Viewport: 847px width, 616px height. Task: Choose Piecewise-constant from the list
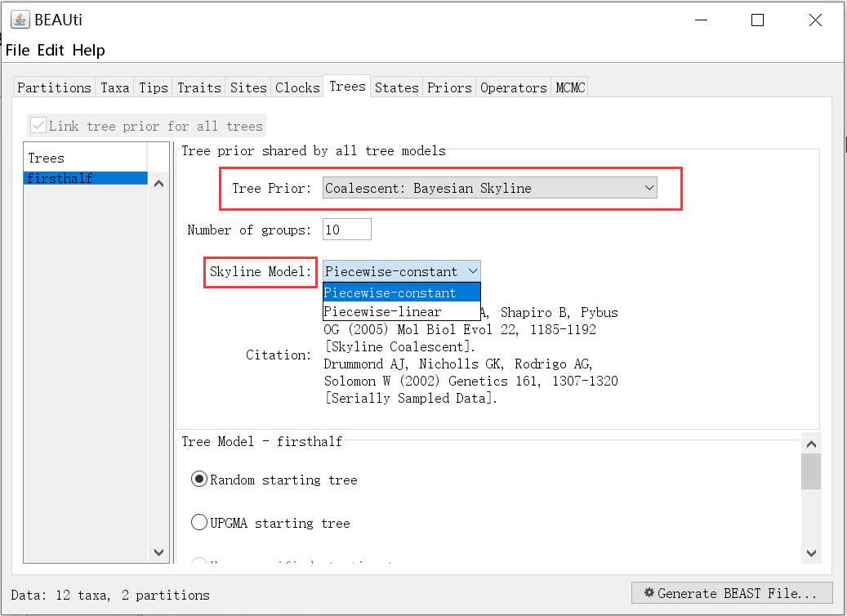point(401,292)
